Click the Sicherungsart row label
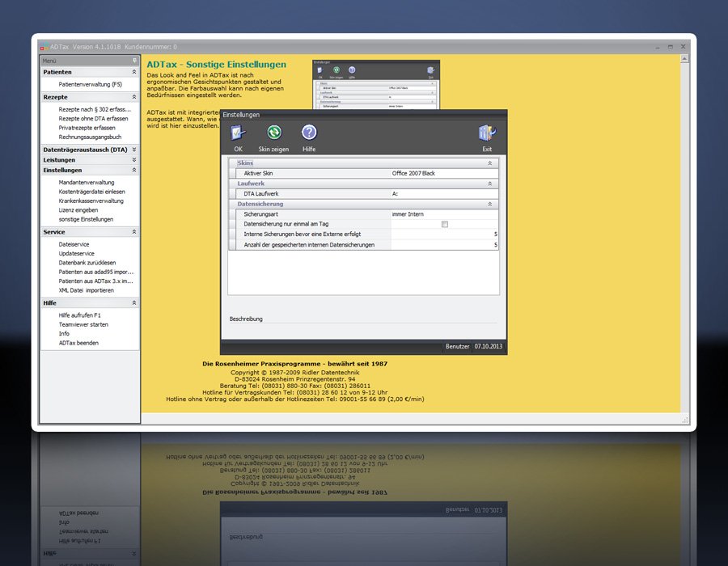Image resolution: width=728 pixels, height=566 pixels. (x=261, y=214)
